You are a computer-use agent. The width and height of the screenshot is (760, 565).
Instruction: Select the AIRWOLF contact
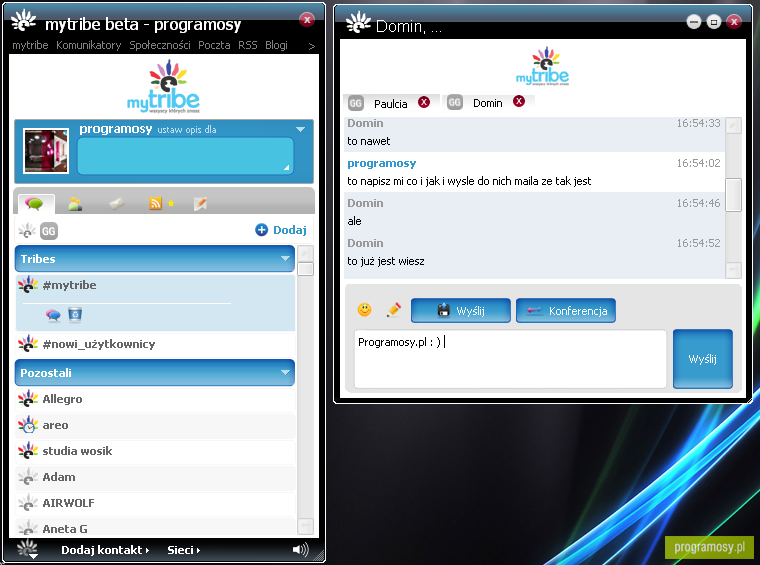pyautogui.click(x=155, y=503)
